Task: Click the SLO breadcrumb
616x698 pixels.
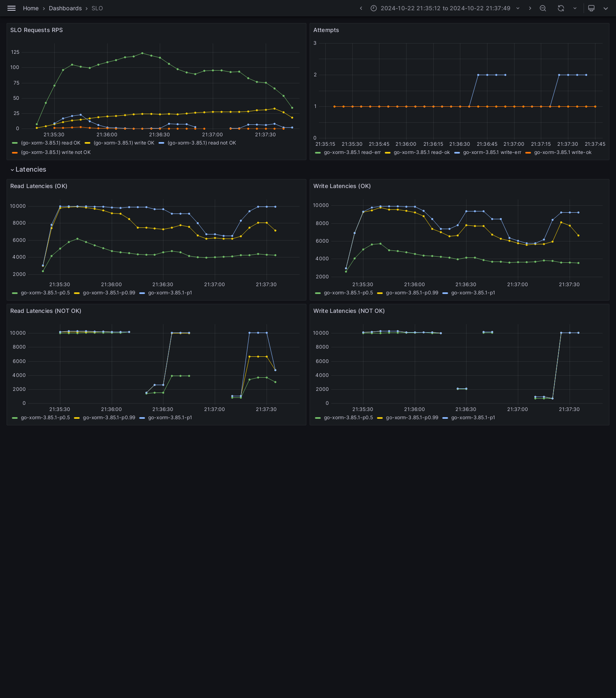Action: [x=97, y=8]
